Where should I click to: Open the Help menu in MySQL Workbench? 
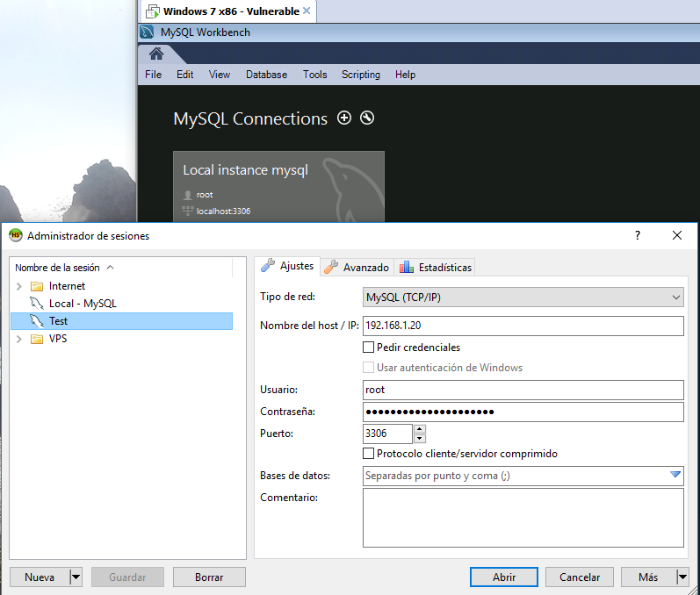click(405, 75)
